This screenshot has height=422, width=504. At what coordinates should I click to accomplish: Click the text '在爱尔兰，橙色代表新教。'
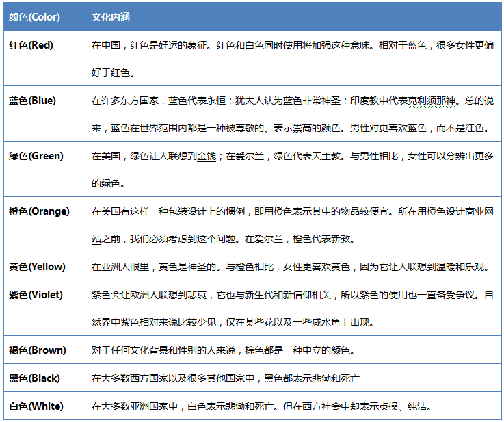(300, 239)
